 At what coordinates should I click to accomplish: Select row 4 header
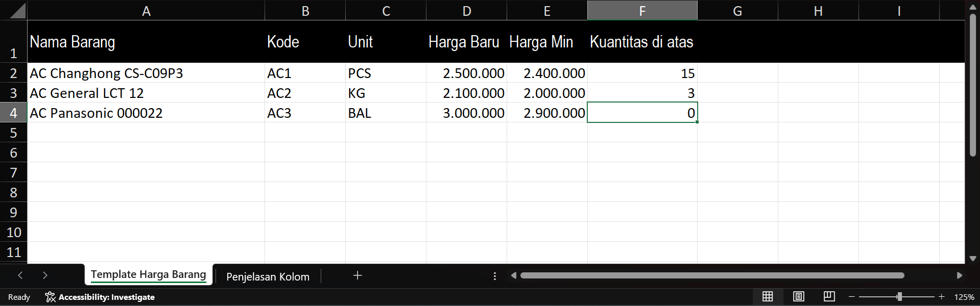[14, 113]
